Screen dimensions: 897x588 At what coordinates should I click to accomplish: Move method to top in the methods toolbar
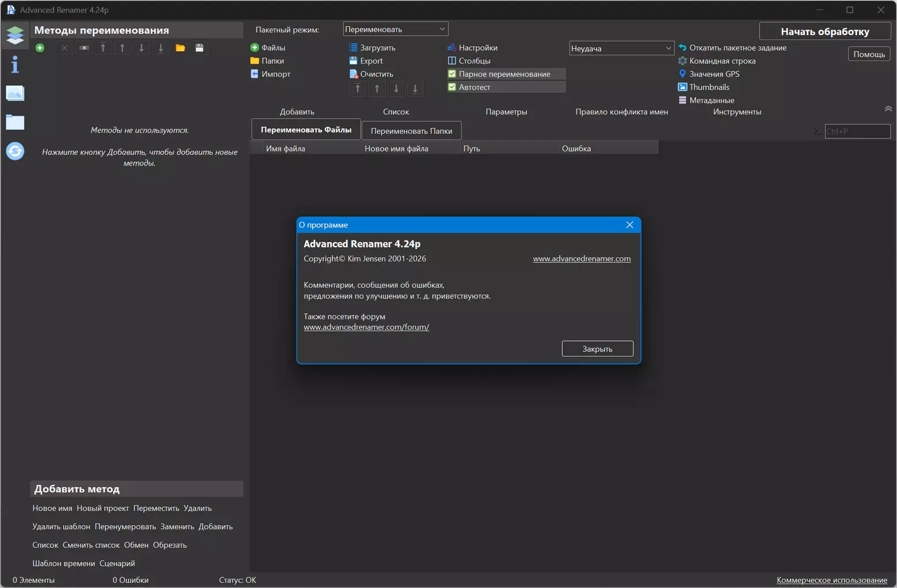coord(103,48)
